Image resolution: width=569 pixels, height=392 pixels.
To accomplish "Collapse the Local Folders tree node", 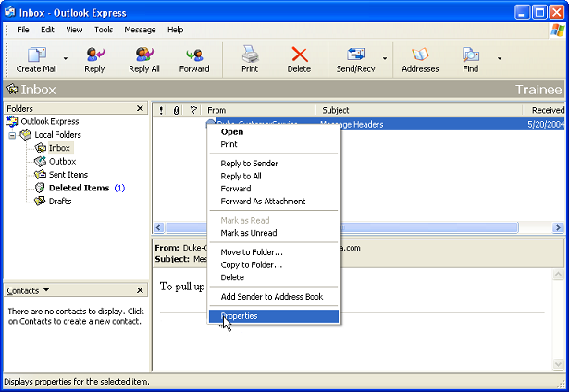I will point(12,135).
